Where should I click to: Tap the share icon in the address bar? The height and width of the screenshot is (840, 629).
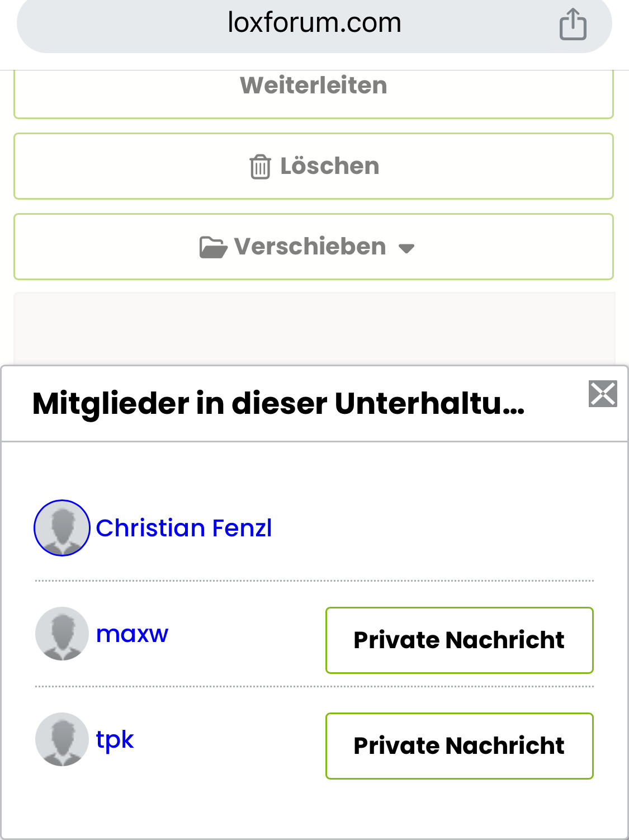(573, 25)
